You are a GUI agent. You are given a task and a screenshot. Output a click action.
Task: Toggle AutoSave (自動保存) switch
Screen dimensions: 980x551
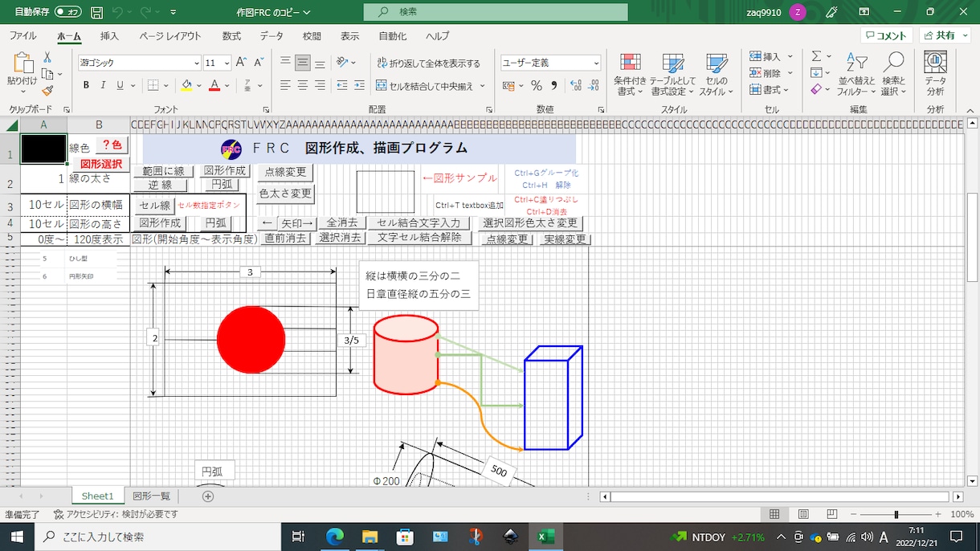click(x=68, y=12)
